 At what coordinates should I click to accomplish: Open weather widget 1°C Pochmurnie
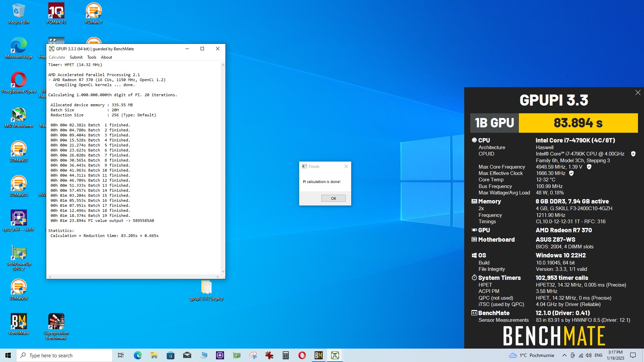pyautogui.click(x=531, y=355)
